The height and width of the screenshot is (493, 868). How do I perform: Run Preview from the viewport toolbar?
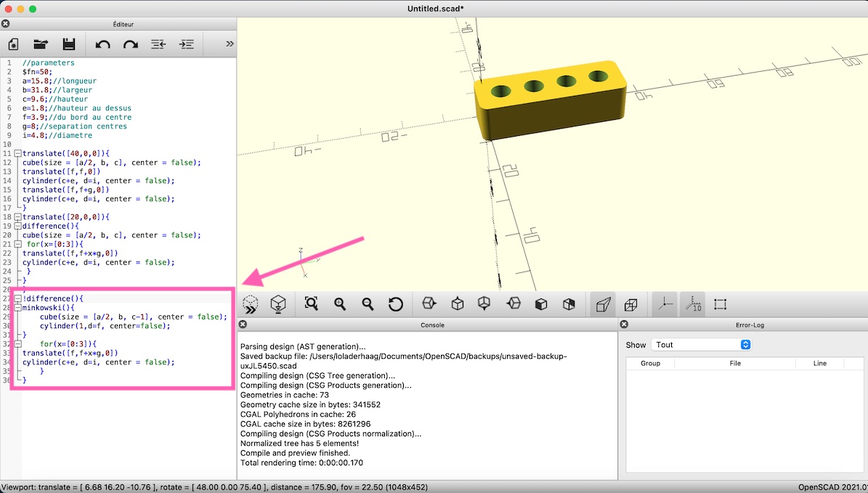point(250,304)
